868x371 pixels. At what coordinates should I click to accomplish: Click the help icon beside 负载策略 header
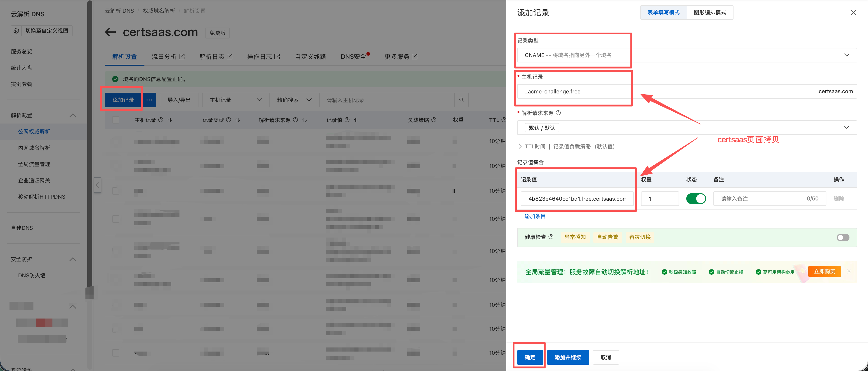(434, 120)
